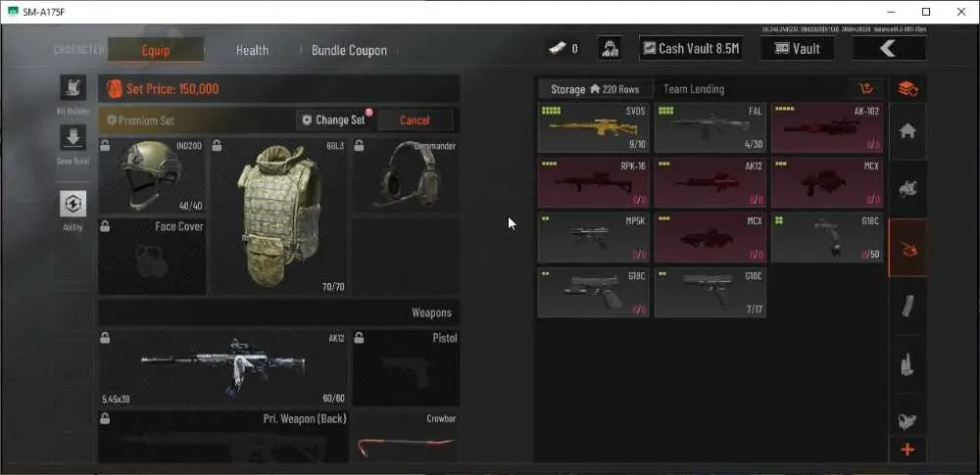The image size is (980, 475).
Task: Pick the MCX card beside the storage AK12
Action: (x=827, y=183)
